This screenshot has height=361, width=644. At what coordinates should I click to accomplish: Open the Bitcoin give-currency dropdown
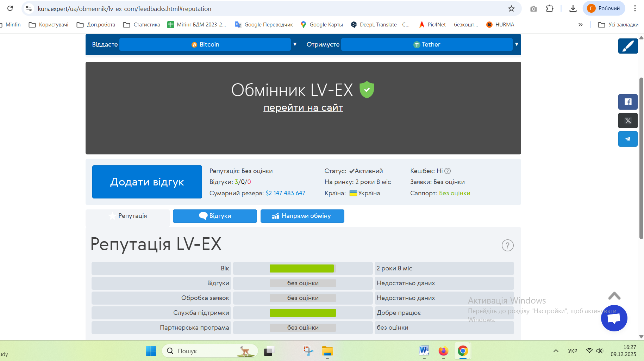(x=205, y=44)
